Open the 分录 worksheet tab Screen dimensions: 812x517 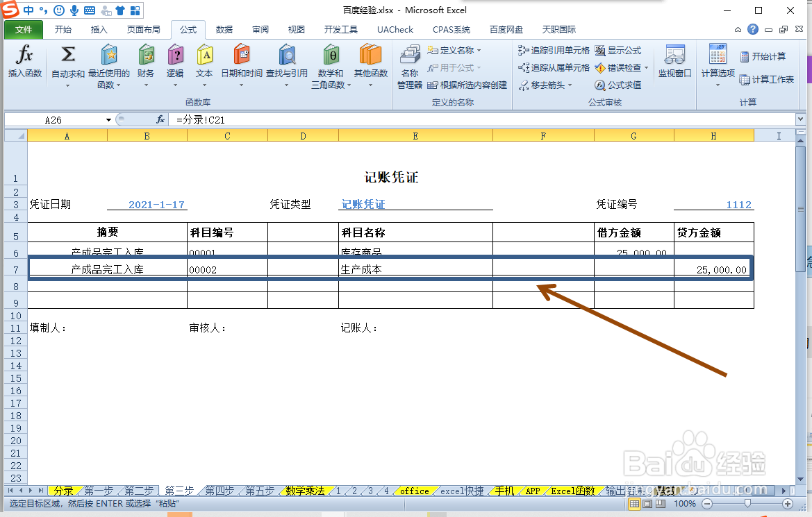coord(64,491)
